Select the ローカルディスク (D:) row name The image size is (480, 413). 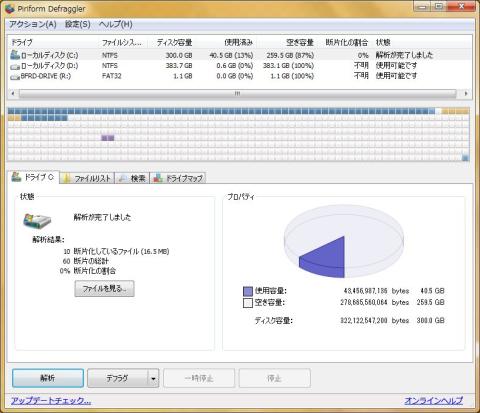tap(50, 66)
